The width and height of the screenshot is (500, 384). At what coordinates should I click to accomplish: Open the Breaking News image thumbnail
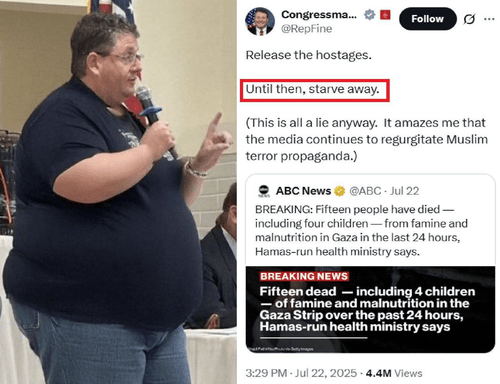[370, 309]
